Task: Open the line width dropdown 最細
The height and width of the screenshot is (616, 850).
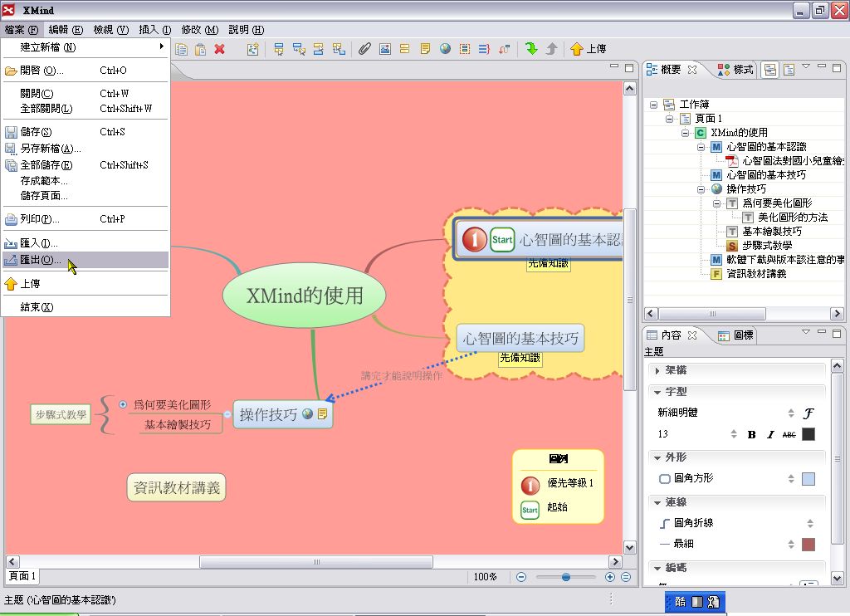Action: (725, 544)
